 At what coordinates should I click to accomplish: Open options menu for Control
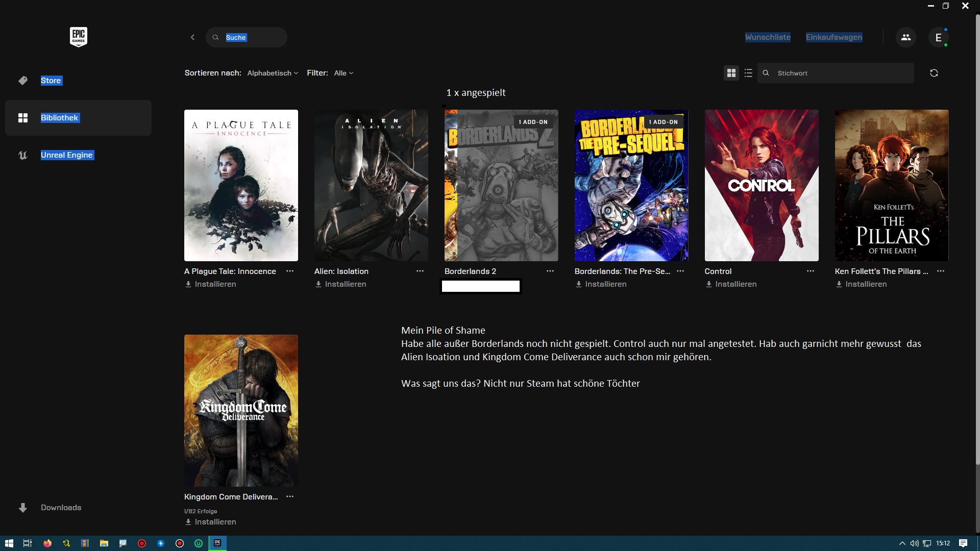click(x=810, y=271)
